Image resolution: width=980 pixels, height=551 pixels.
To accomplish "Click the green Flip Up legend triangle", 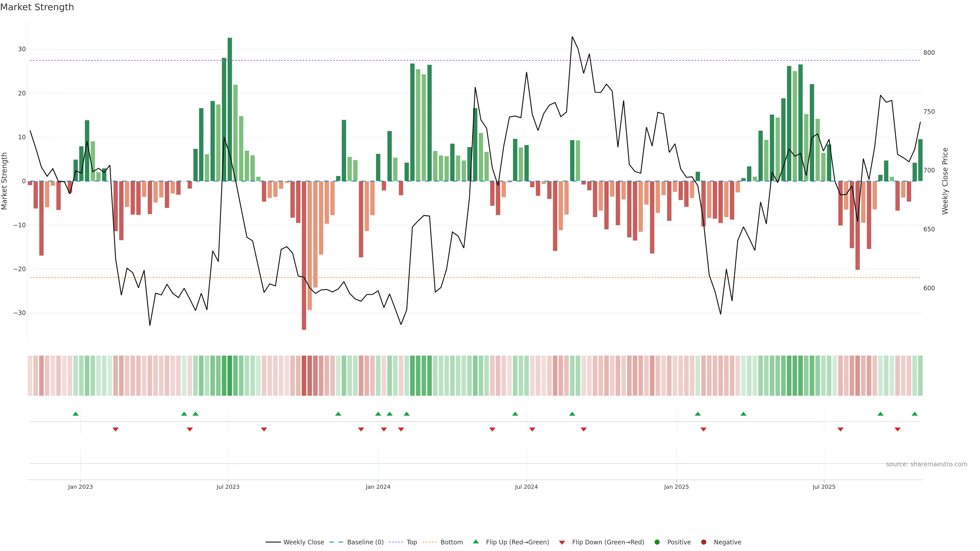I will [x=475, y=542].
